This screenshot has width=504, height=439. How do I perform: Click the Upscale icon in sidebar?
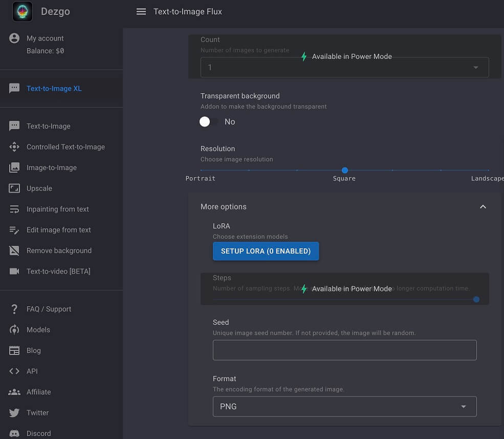14,189
